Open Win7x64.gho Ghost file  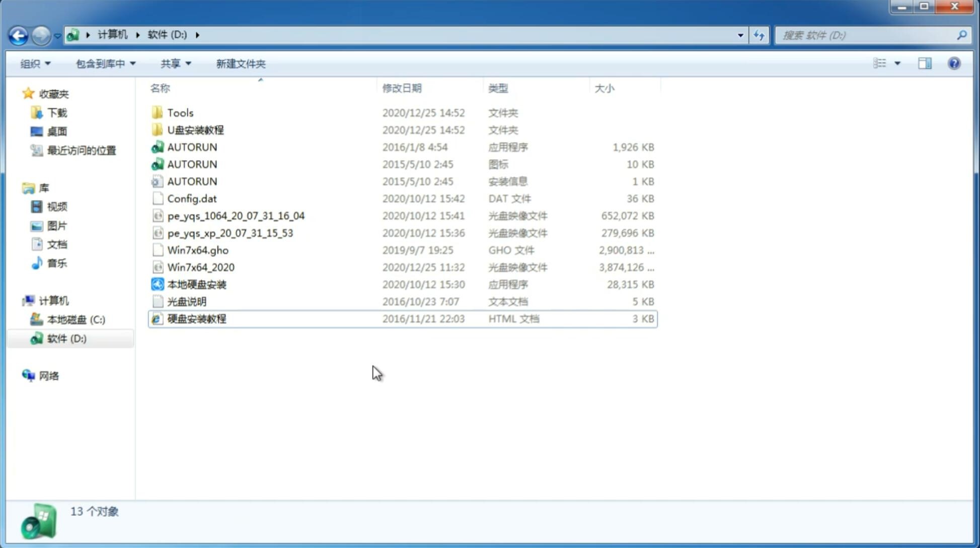click(198, 250)
